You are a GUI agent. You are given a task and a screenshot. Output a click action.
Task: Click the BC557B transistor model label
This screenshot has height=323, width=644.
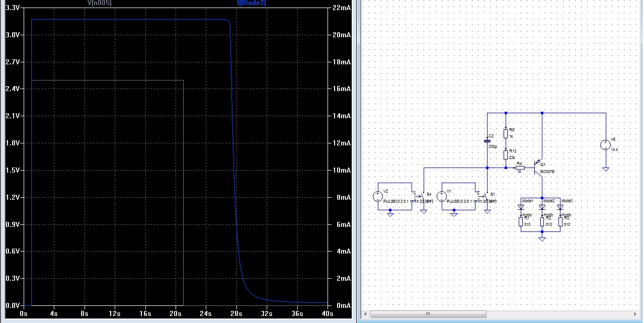click(x=546, y=172)
